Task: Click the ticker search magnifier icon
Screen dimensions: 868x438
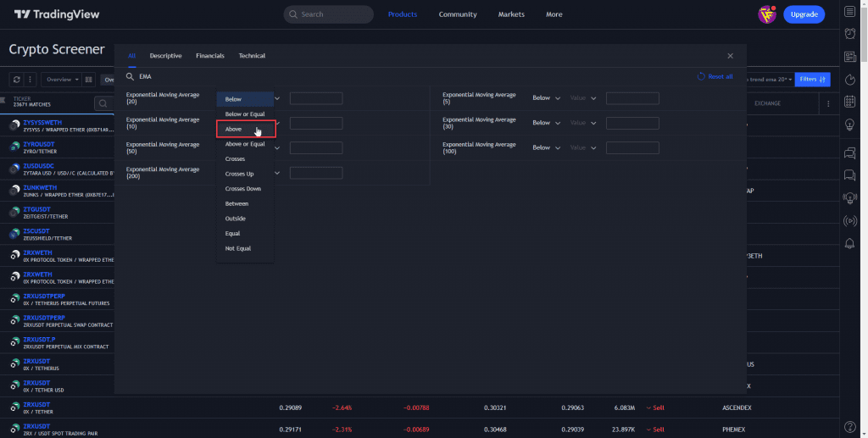Action: pyautogui.click(x=103, y=103)
